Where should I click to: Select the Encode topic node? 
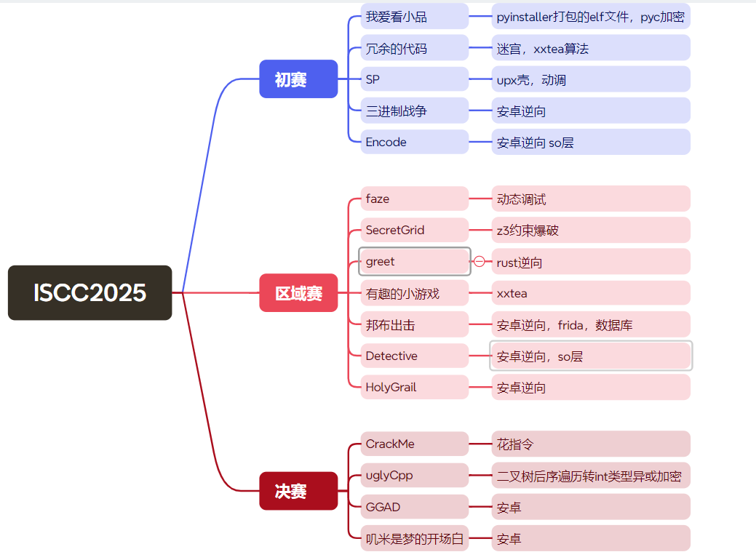[x=413, y=142]
